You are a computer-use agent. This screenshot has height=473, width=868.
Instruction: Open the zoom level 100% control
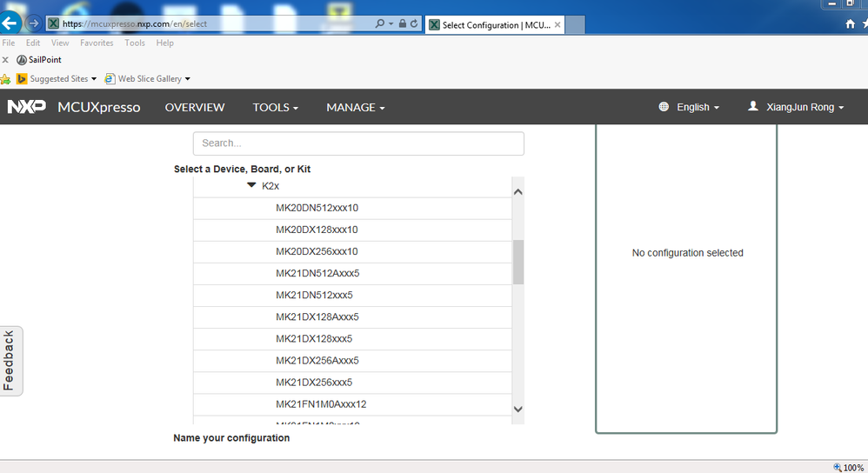(849, 468)
